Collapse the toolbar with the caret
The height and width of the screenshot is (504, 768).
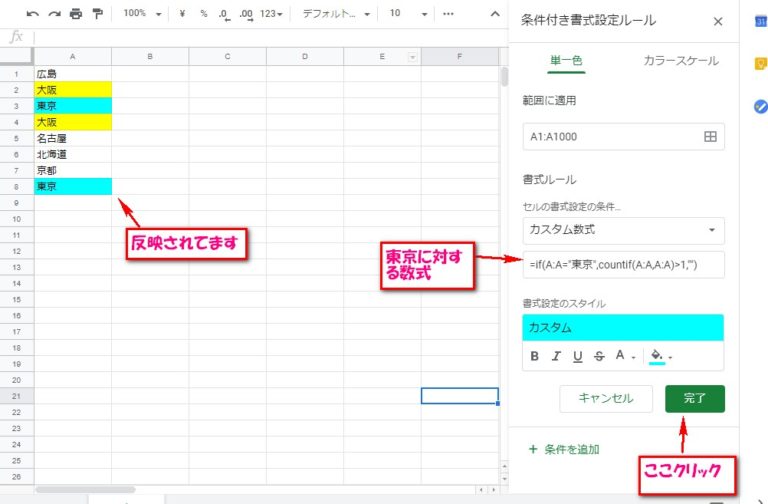[495, 14]
